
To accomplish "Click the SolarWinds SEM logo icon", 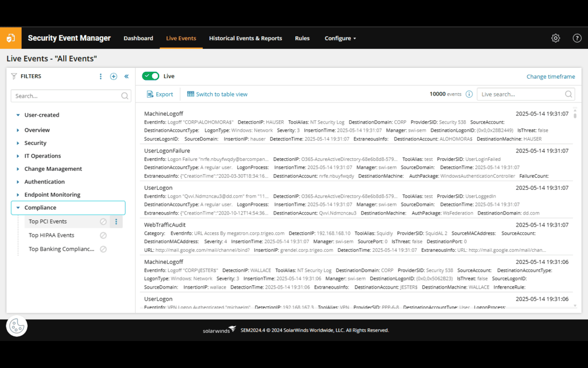I will tap(11, 38).
